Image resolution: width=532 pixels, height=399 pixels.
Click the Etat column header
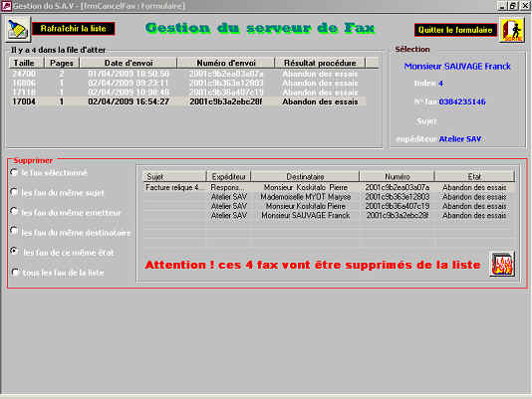point(474,176)
